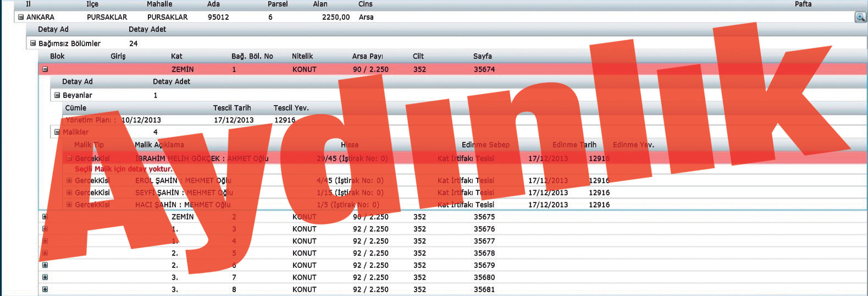The height and width of the screenshot is (296, 868).
Task: Expand the unit row with Sayfa 35679
Action: (45, 265)
